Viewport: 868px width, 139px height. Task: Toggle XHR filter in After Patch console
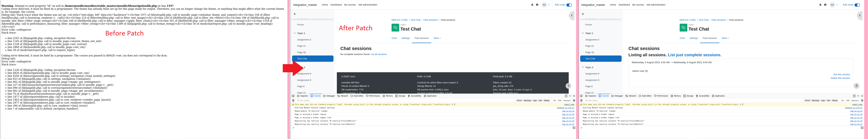(560, 100)
